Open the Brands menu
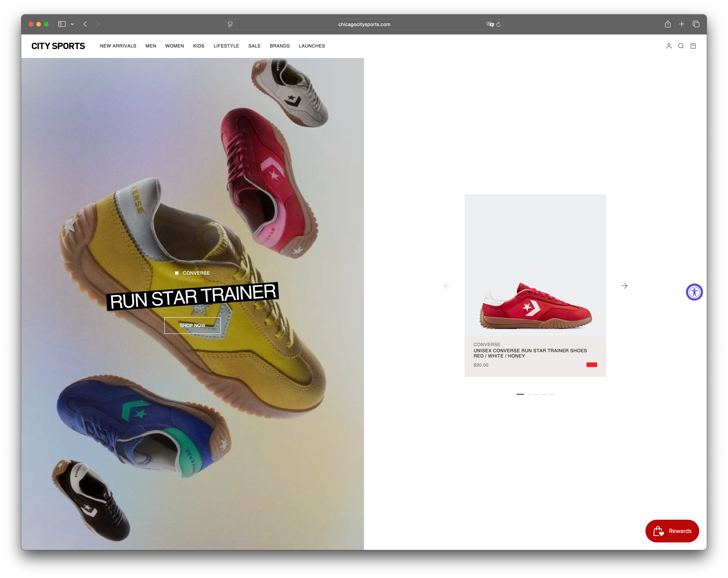 280,46
